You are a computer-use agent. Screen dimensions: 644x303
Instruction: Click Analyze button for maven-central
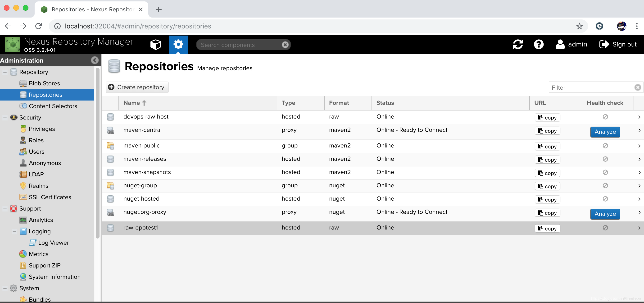[x=605, y=132]
